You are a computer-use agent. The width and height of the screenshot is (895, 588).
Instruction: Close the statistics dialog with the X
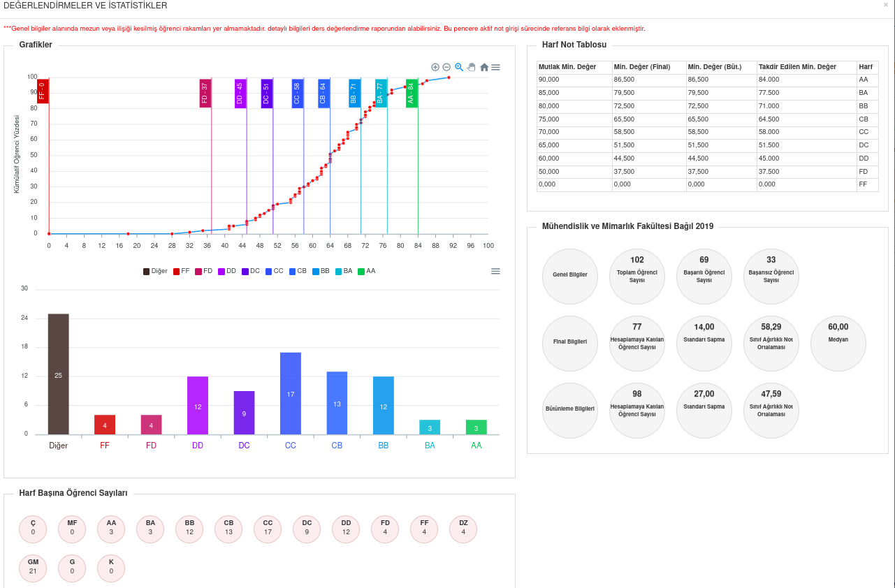click(886, 5)
